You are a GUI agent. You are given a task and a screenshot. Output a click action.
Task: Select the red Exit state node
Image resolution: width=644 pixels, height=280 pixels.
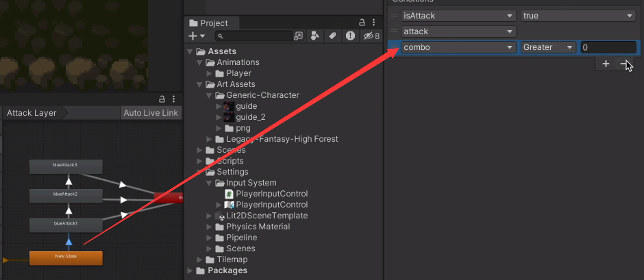(x=169, y=198)
